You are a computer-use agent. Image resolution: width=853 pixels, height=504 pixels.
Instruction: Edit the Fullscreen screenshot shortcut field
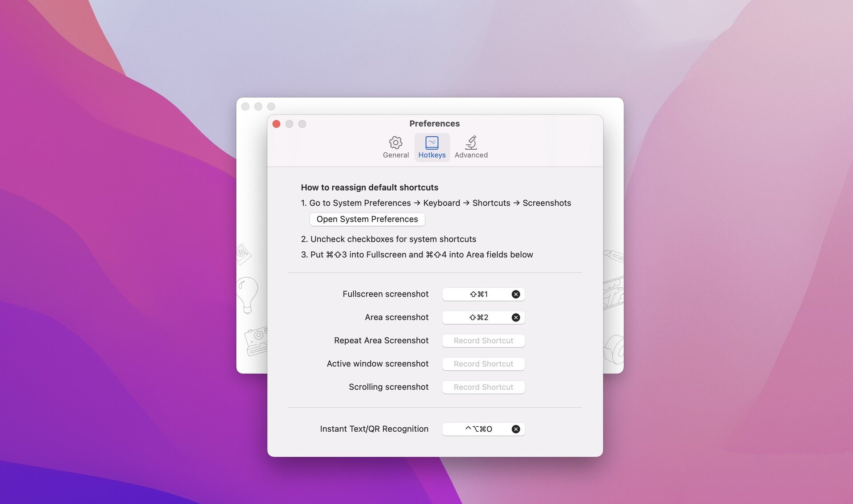[483, 294]
